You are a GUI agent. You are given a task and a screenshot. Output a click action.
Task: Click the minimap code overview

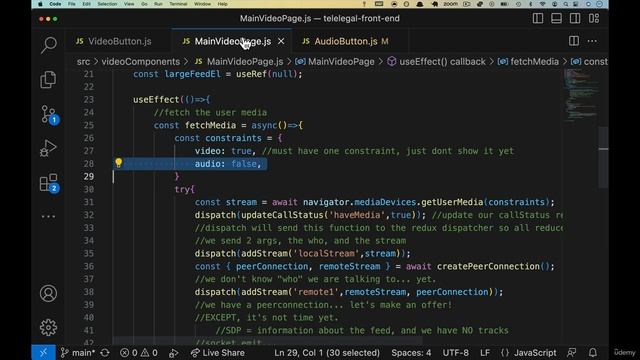(x=581, y=96)
